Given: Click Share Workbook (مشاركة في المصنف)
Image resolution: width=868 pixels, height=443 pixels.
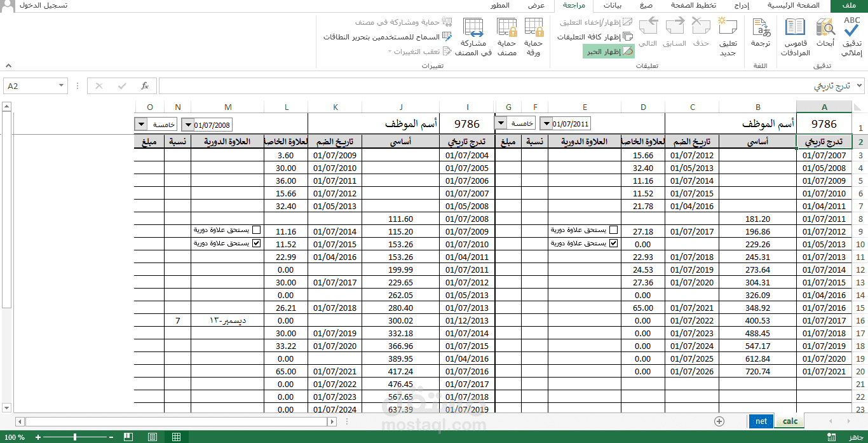Looking at the screenshot, I should (474, 37).
